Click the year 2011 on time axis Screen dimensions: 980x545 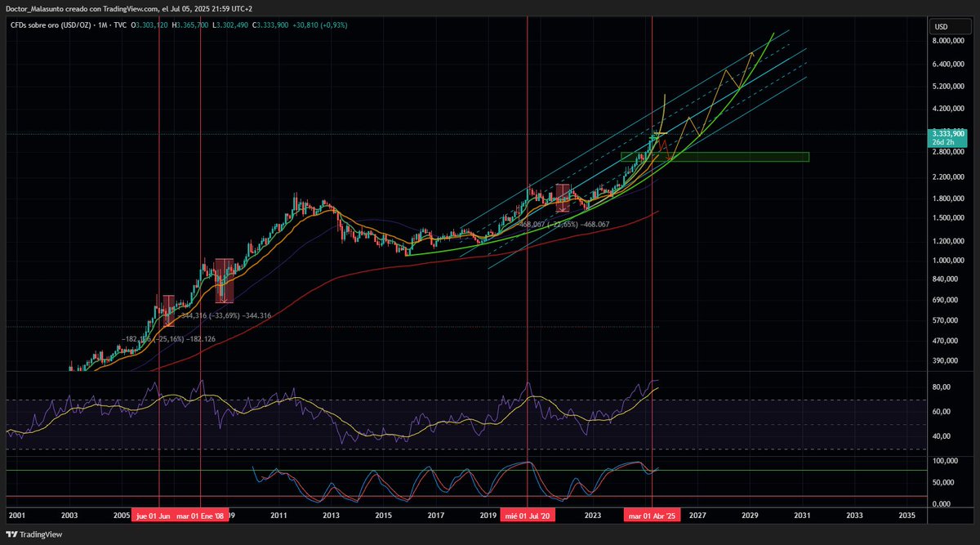(279, 516)
